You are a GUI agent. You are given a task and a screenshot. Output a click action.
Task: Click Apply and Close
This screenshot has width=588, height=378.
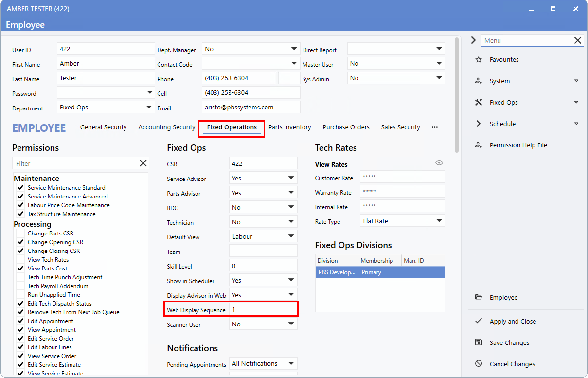coord(513,322)
